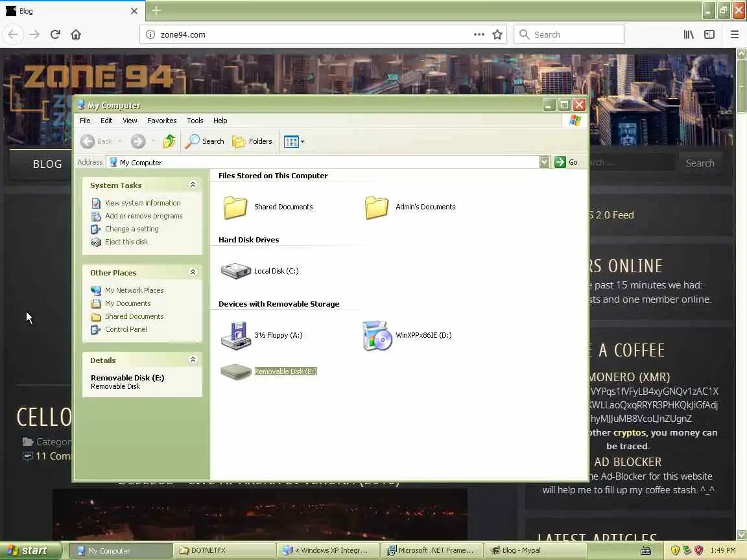
Task: Switch to Windows XP Integr taskbar window
Action: (329, 550)
